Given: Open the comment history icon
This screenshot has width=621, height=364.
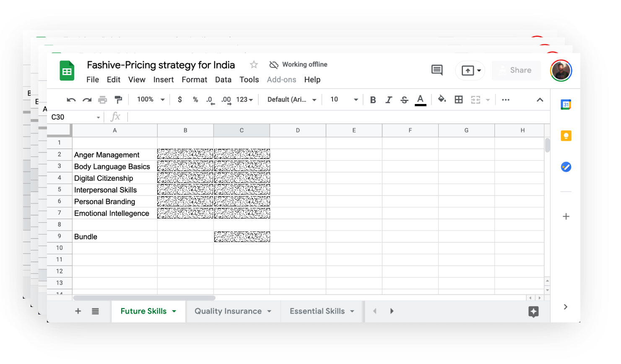Looking at the screenshot, I should [437, 70].
